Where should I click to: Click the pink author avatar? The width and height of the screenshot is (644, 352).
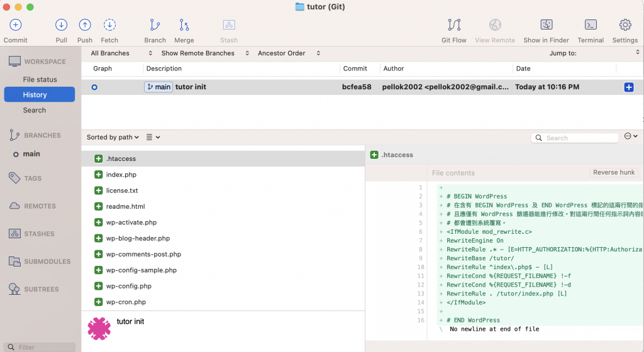[99, 329]
